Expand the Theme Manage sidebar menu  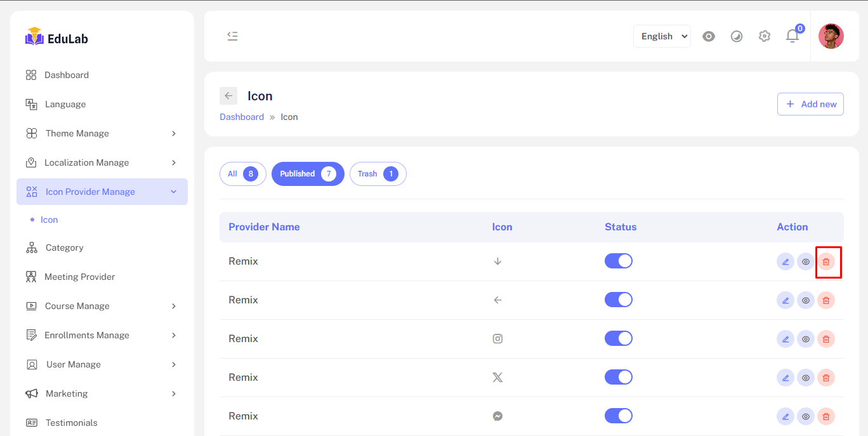click(102, 133)
